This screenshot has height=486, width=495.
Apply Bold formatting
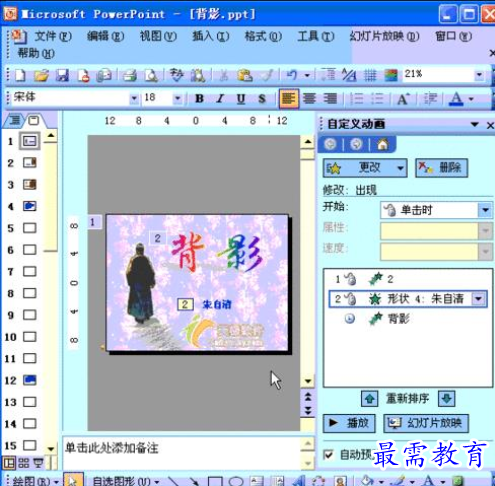click(199, 99)
